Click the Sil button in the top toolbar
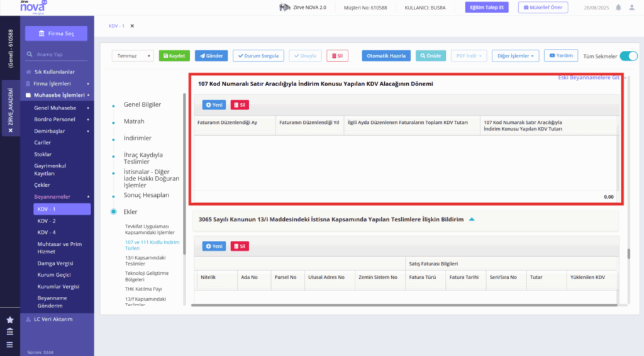The height and width of the screenshot is (356, 644). [x=337, y=56]
